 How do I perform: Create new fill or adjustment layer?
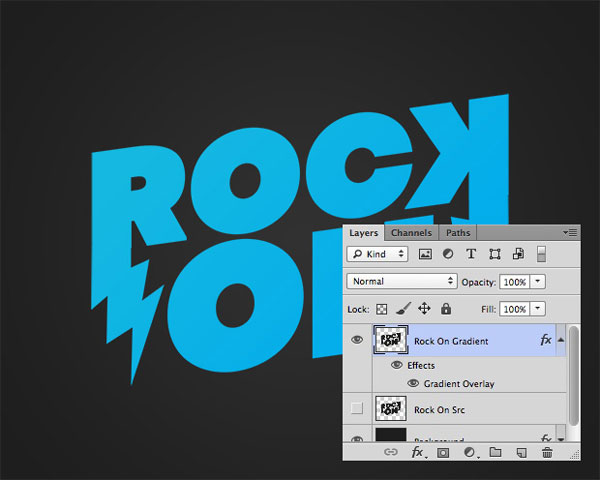click(x=470, y=452)
